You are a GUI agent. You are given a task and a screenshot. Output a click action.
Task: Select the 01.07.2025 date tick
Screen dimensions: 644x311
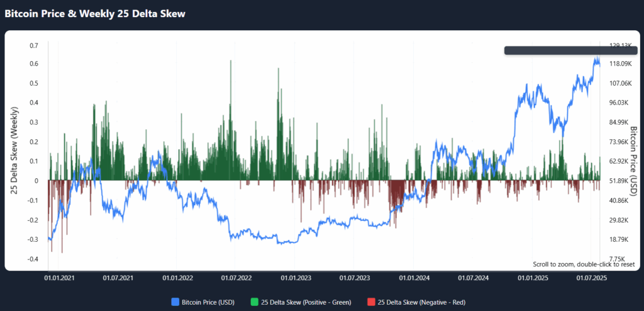pyautogui.click(x=591, y=276)
